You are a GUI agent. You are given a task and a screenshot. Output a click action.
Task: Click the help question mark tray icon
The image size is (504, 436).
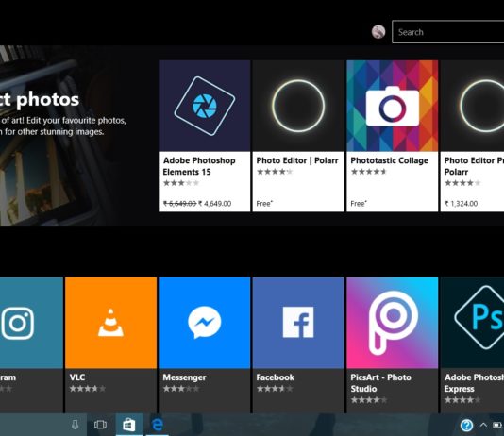(466, 425)
